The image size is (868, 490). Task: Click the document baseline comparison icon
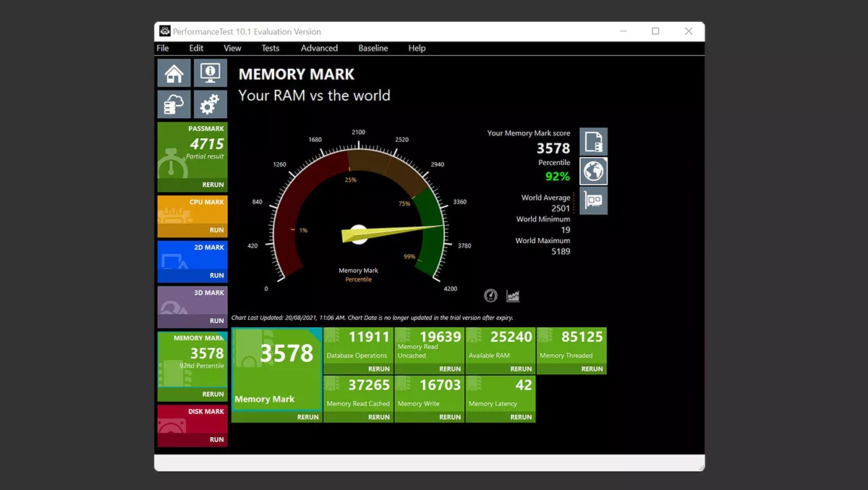coord(593,142)
